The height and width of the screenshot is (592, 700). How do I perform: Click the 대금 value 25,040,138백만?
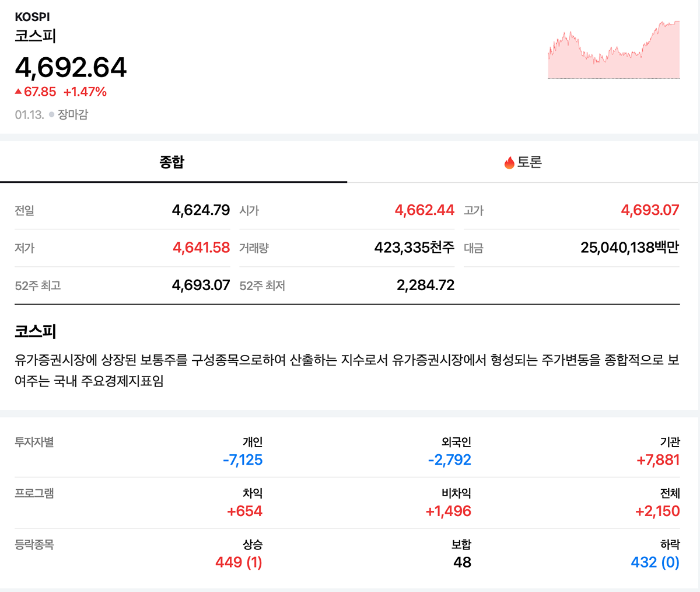629,248
